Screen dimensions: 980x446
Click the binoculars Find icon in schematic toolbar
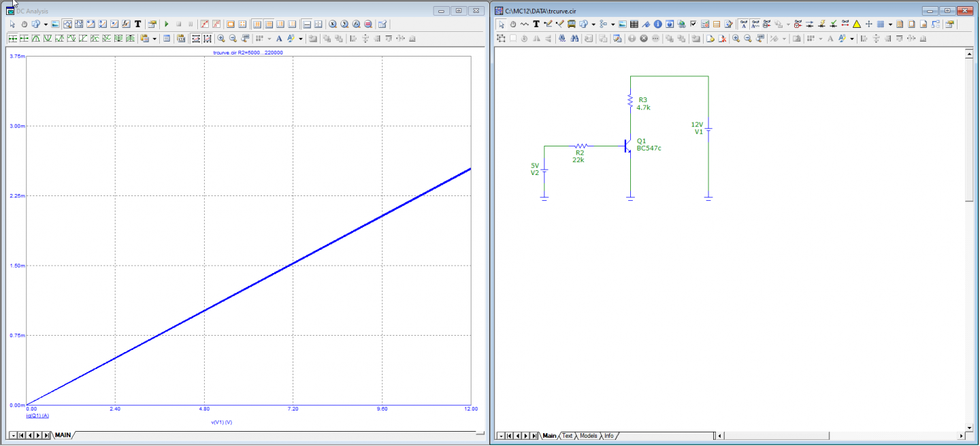click(562, 39)
